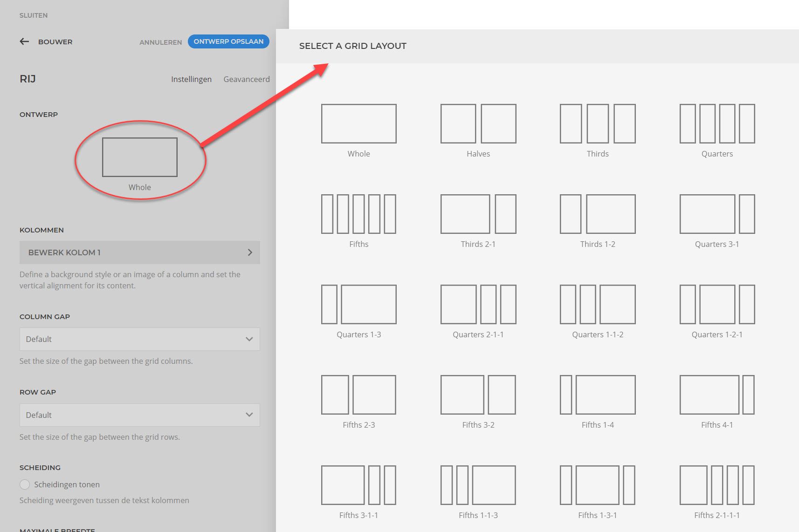Click the current Whole layout thumbnail in the Ontwerp section
Screen dimensions: 799x532
tap(139, 157)
